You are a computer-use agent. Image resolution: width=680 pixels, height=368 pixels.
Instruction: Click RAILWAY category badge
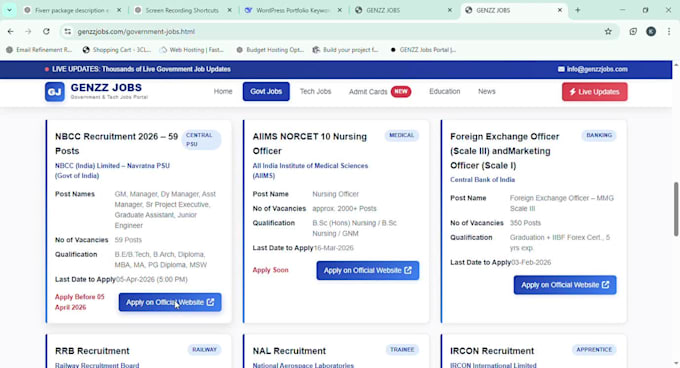[204, 349]
